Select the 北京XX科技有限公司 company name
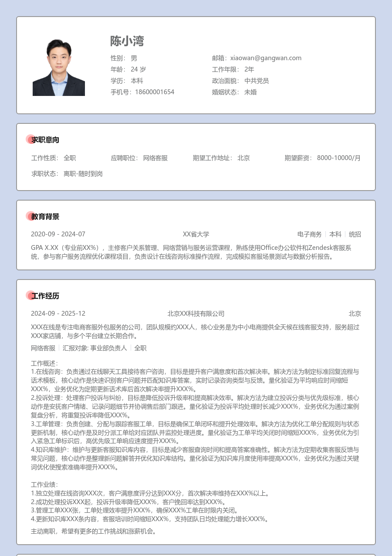392x556 pixels. tap(196, 314)
